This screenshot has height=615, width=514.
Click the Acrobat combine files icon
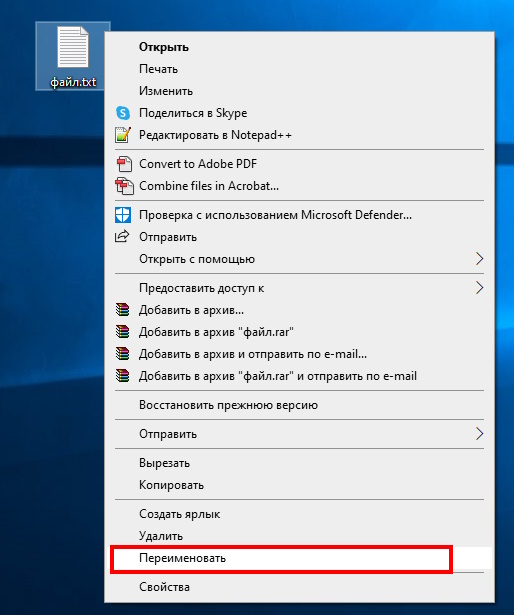[124, 186]
